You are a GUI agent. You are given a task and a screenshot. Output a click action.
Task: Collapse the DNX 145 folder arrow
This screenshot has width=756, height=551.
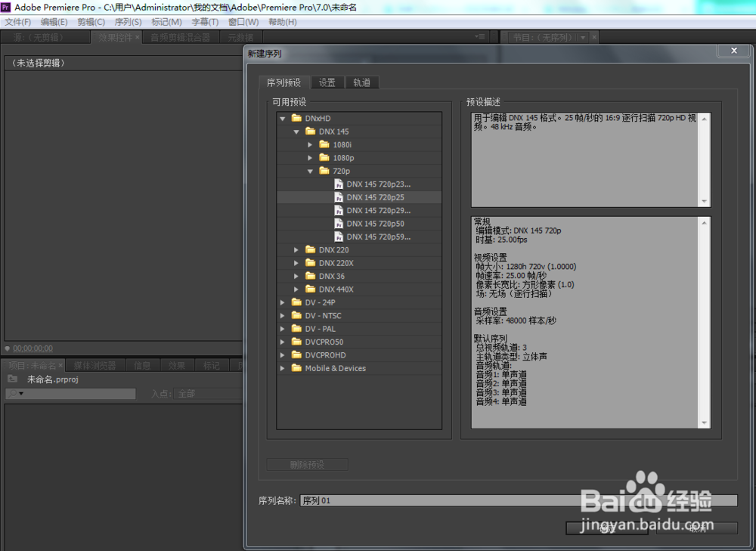pyautogui.click(x=296, y=132)
